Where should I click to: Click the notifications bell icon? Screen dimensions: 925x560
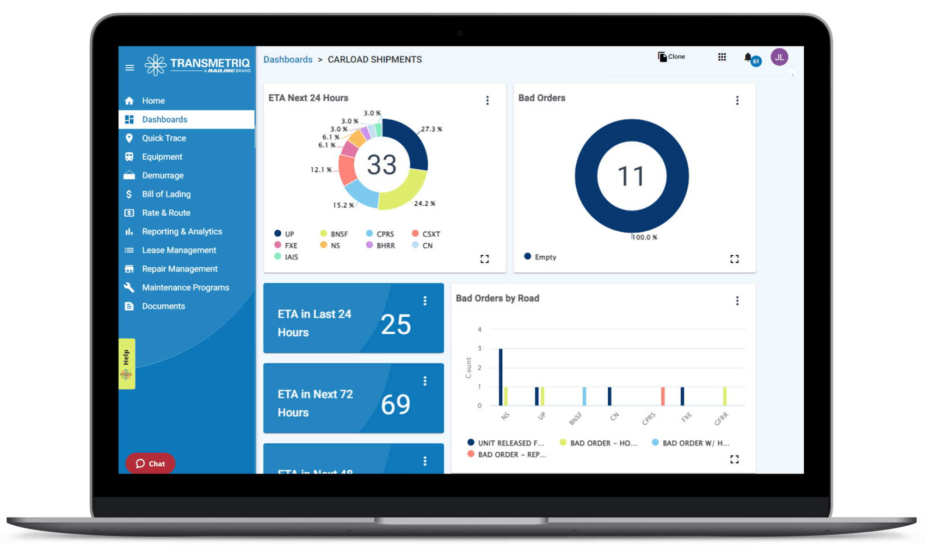[746, 57]
